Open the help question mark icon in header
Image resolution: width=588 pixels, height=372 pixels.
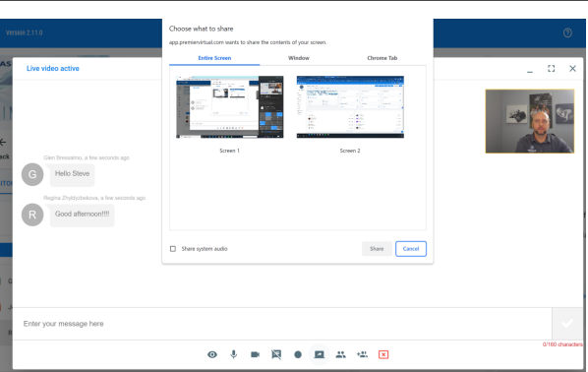[x=567, y=32]
